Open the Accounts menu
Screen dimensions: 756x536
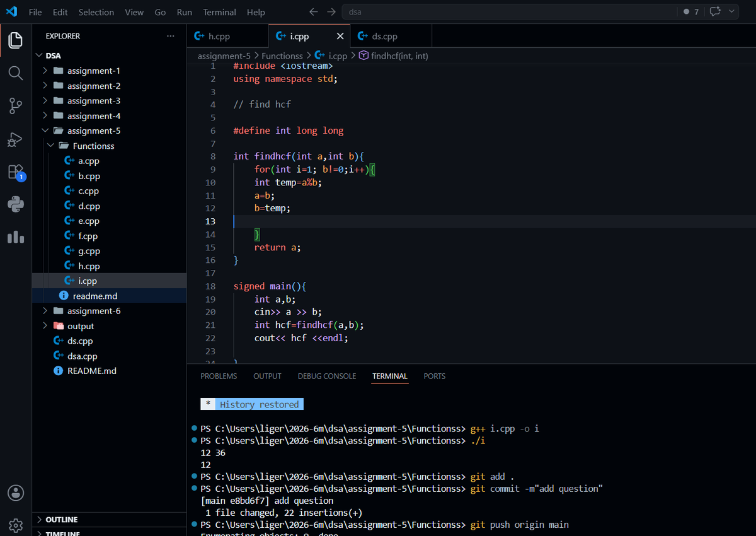[x=16, y=492]
